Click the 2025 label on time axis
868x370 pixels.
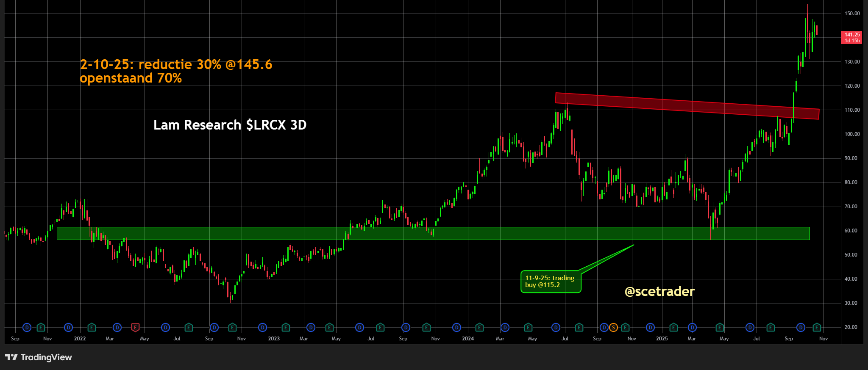(x=662, y=339)
